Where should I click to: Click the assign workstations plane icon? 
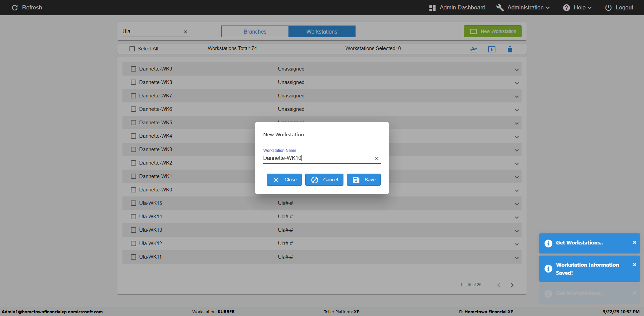[x=474, y=49]
